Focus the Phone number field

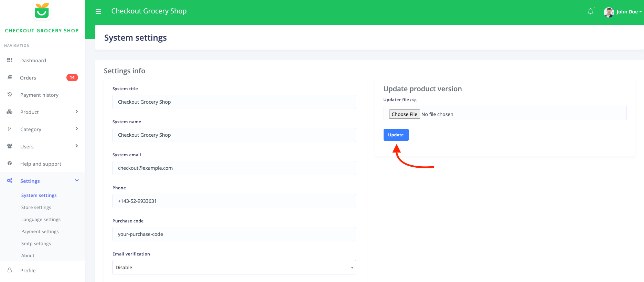[234, 201]
